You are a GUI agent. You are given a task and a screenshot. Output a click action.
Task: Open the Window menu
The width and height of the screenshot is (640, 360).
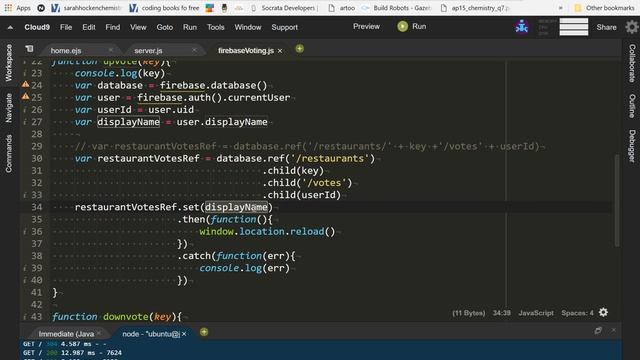(247, 27)
